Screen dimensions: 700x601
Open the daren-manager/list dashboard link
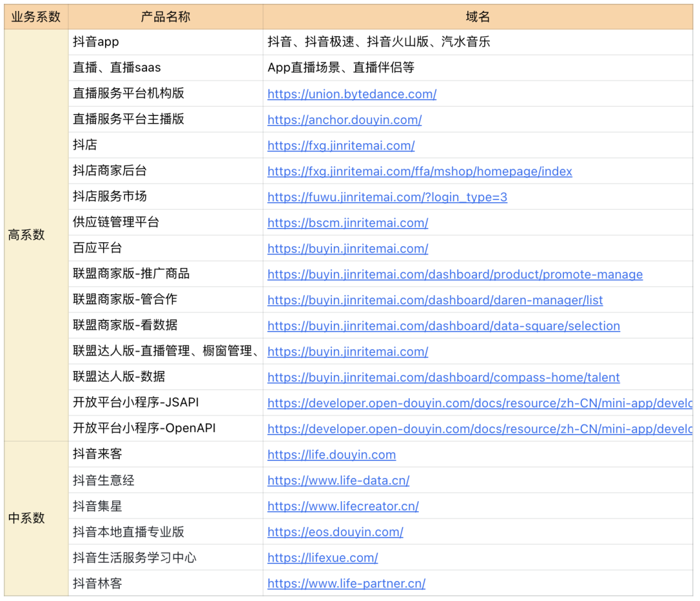[x=435, y=300]
